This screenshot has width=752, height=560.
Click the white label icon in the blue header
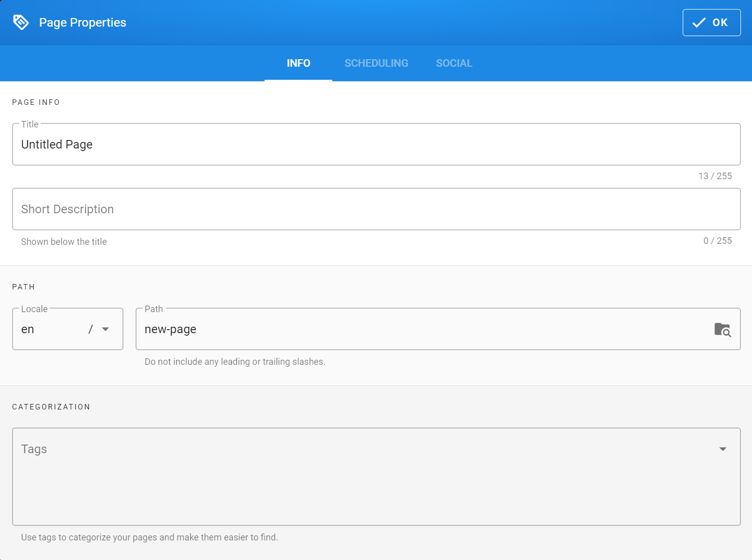click(21, 22)
